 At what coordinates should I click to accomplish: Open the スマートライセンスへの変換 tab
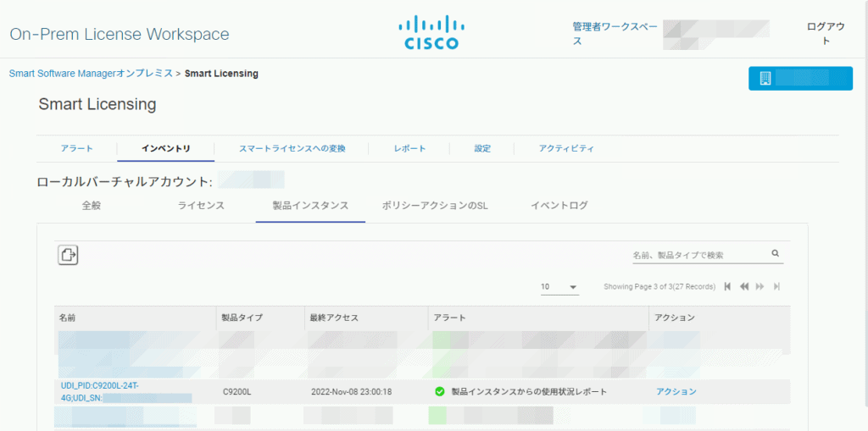click(292, 148)
